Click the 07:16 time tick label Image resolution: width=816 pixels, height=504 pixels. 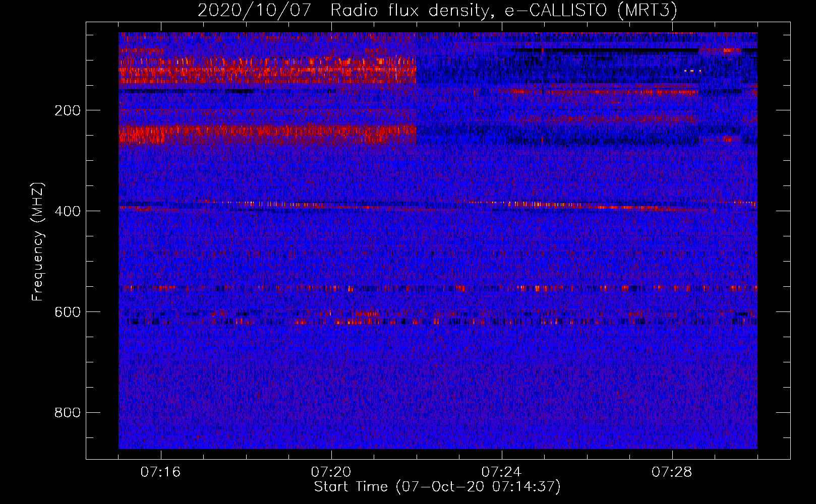pos(160,472)
